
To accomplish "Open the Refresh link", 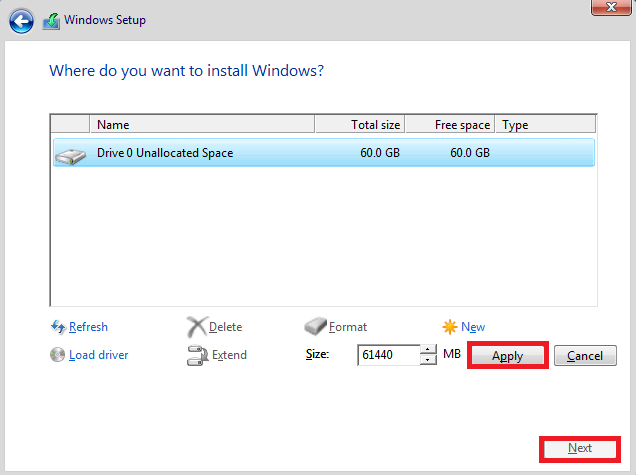I will coord(88,327).
